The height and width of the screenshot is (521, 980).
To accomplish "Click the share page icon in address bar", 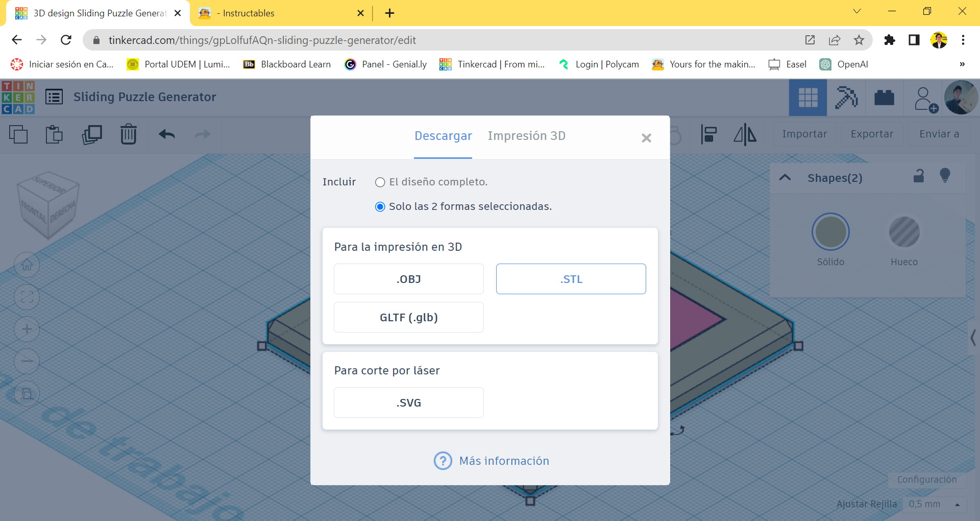I will (x=835, y=40).
